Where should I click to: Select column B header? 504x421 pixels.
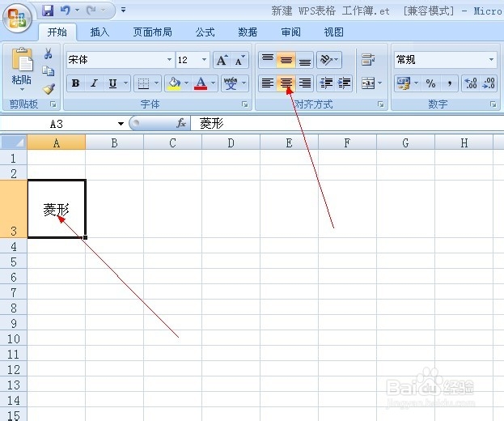click(114, 142)
